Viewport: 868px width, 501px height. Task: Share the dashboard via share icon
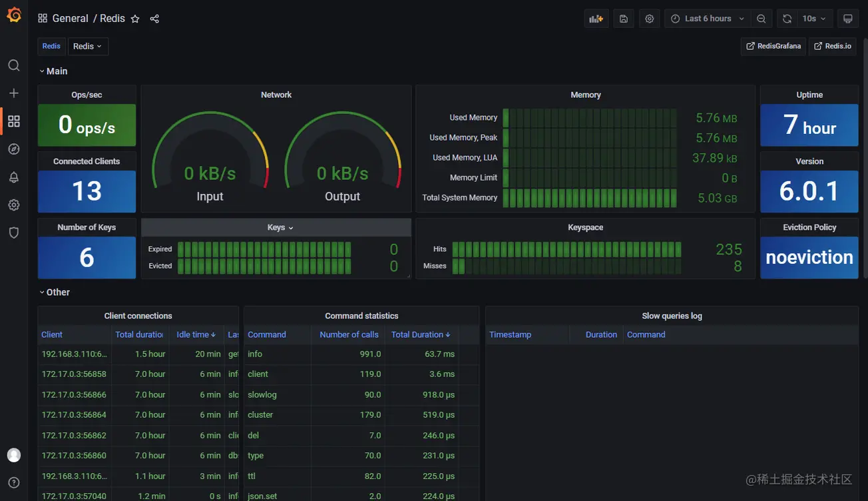[x=154, y=19]
